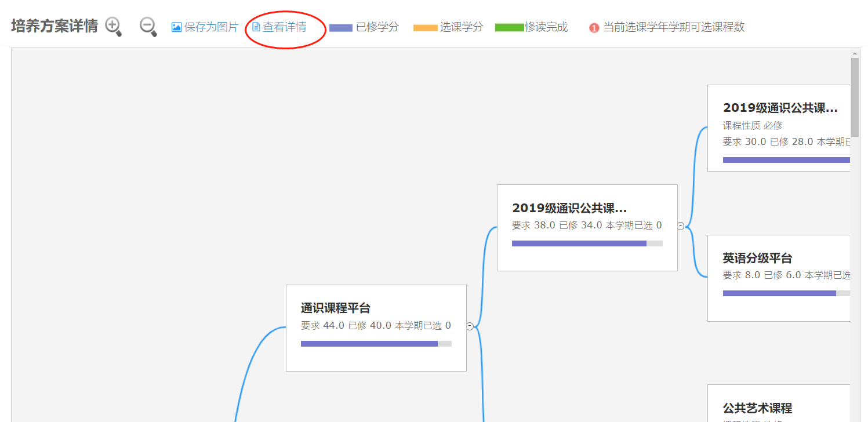The image size is (868, 422).
Task: Click the purple 已修学分 legend swatch
Action: [x=340, y=28]
